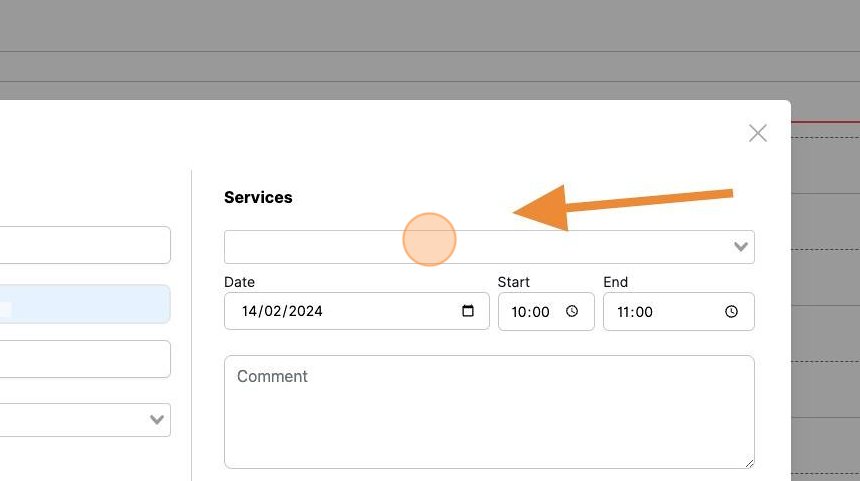
Task: Click the chevron arrow in Services dropdown
Action: tap(740, 247)
